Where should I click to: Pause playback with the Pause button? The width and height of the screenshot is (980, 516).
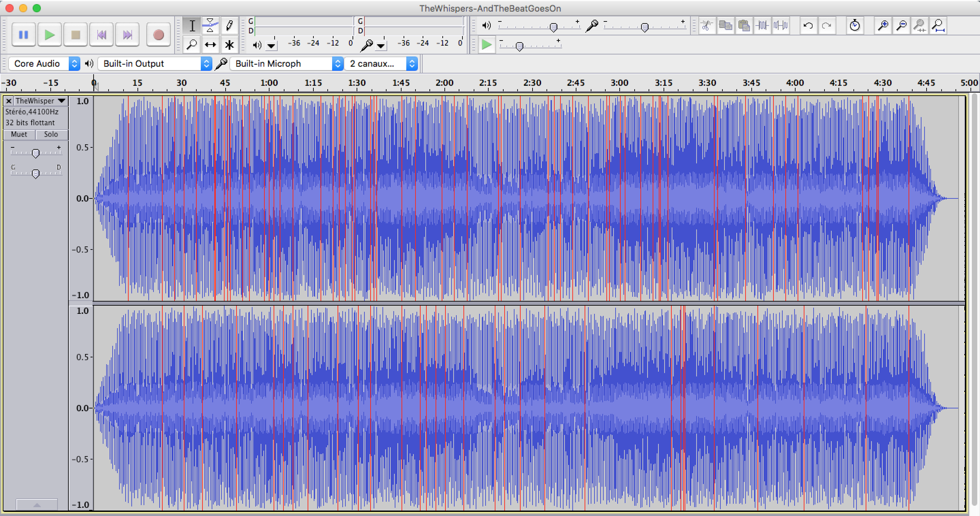pos(23,35)
